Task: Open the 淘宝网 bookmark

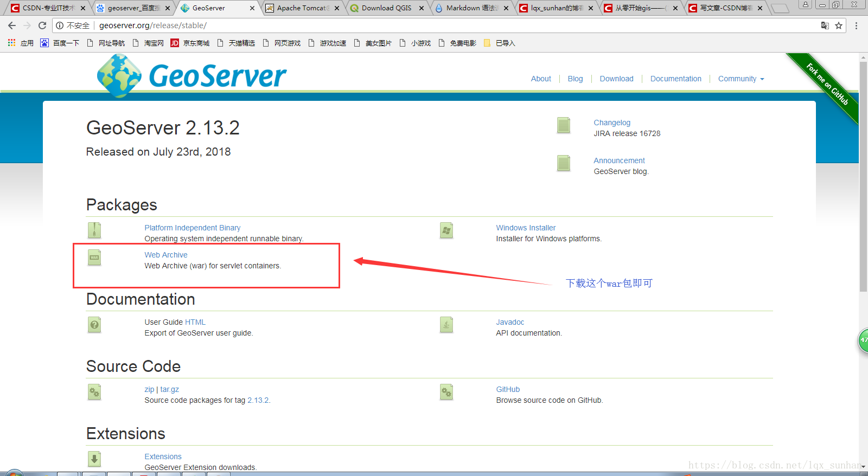Action: tap(148, 43)
